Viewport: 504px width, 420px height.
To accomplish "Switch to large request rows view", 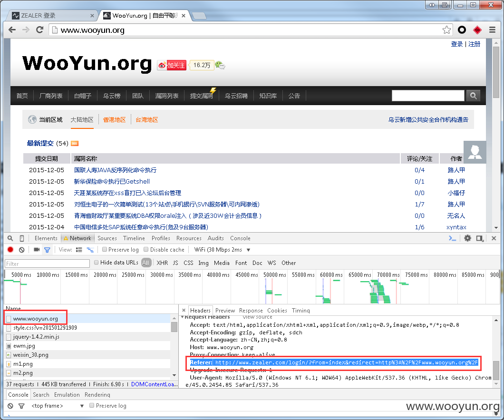I will tap(79, 250).
